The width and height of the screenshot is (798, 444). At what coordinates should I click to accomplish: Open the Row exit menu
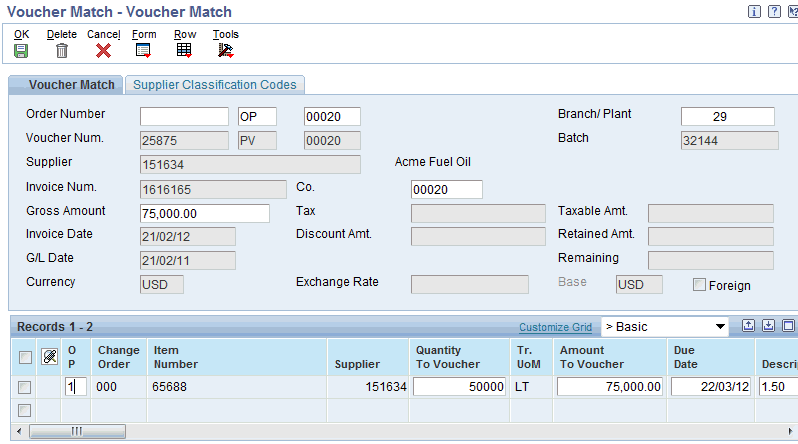pyautogui.click(x=184, y=50)
